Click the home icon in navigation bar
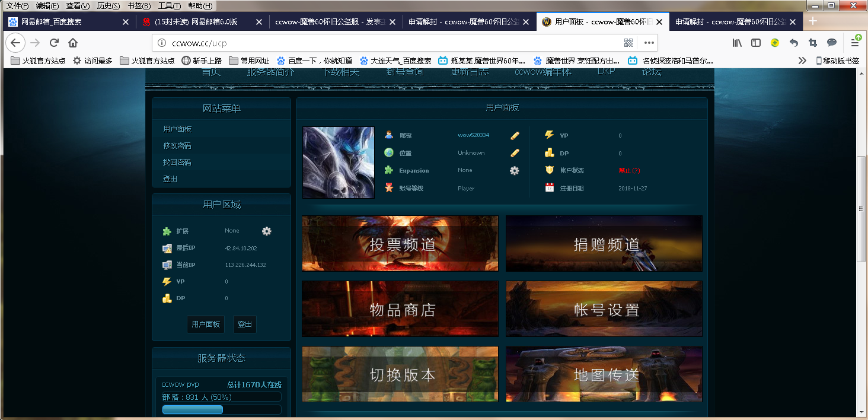868x420 pixels. pos(73,43)
